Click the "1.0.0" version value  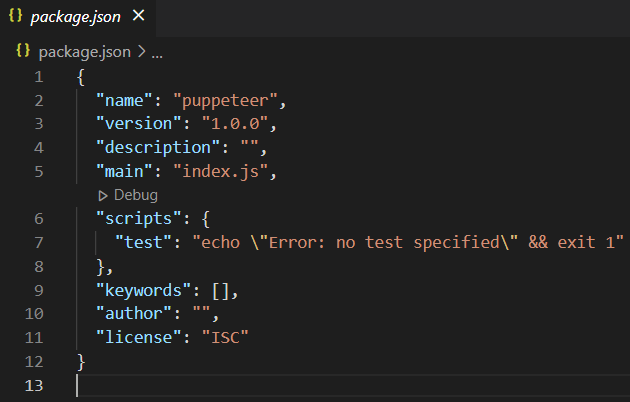point(235,124)
